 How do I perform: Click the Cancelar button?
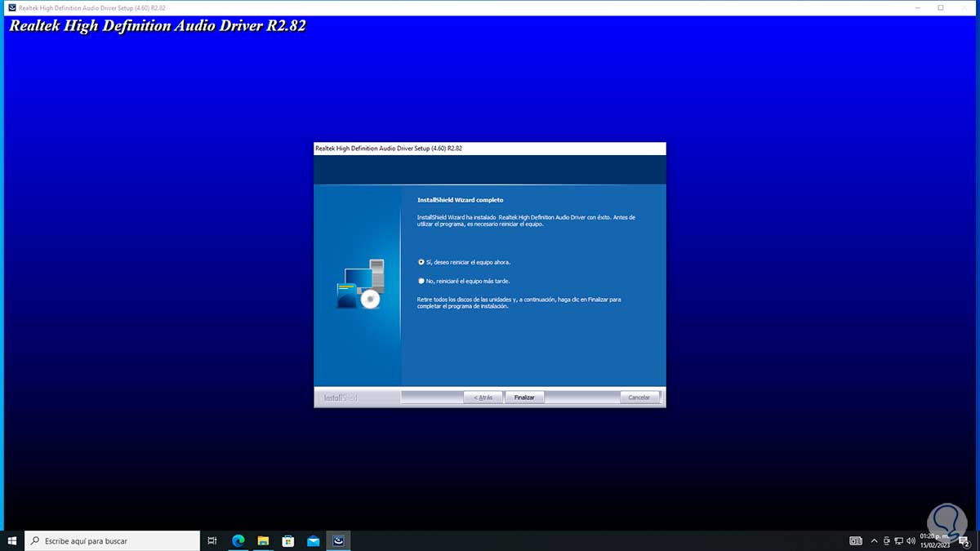pos(639,398)
